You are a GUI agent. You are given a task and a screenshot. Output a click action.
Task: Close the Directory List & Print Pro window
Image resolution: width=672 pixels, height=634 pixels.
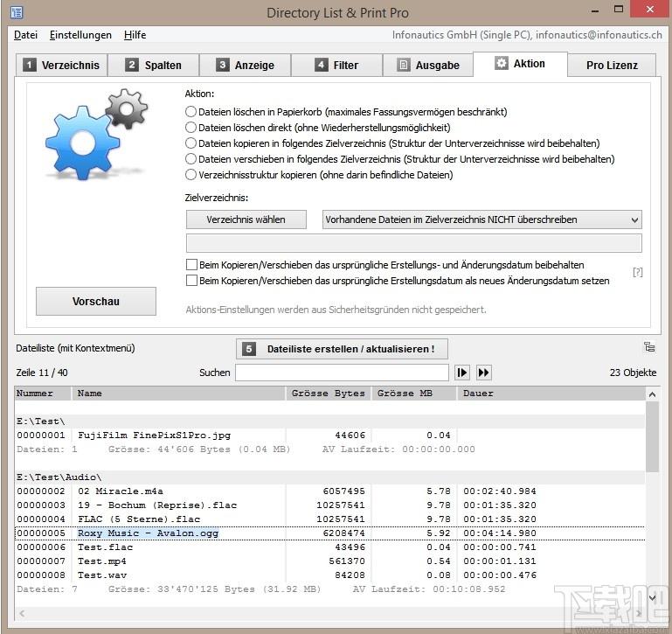pos(650,9)
